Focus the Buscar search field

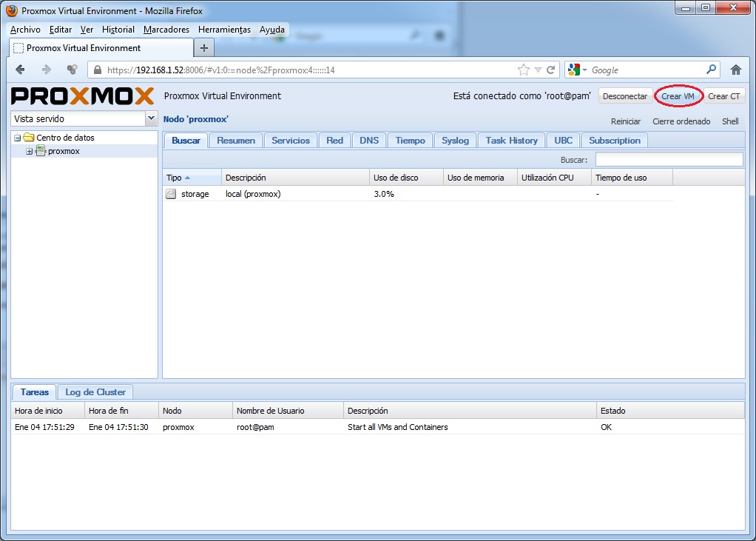pos(669,159)
